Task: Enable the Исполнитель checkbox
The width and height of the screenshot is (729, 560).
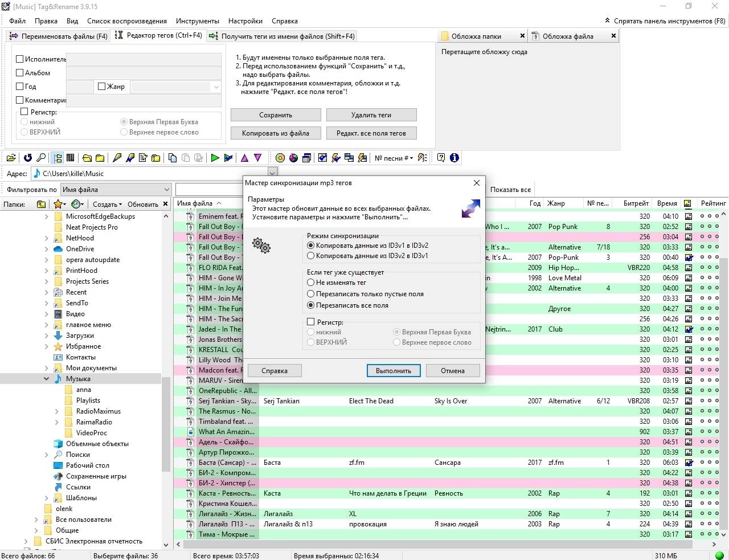Action: pyautogui.click(x=20, y=59)
